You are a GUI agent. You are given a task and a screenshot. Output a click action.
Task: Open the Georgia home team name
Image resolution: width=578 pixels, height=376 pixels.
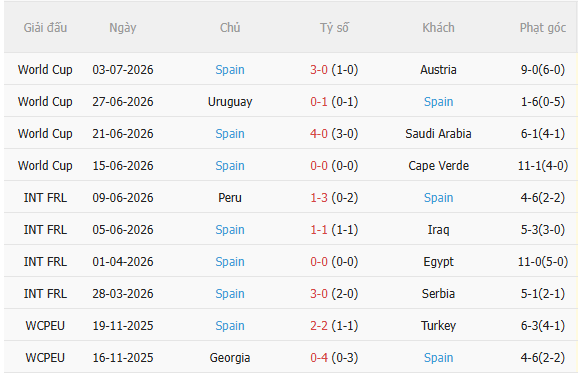(230, 358)
